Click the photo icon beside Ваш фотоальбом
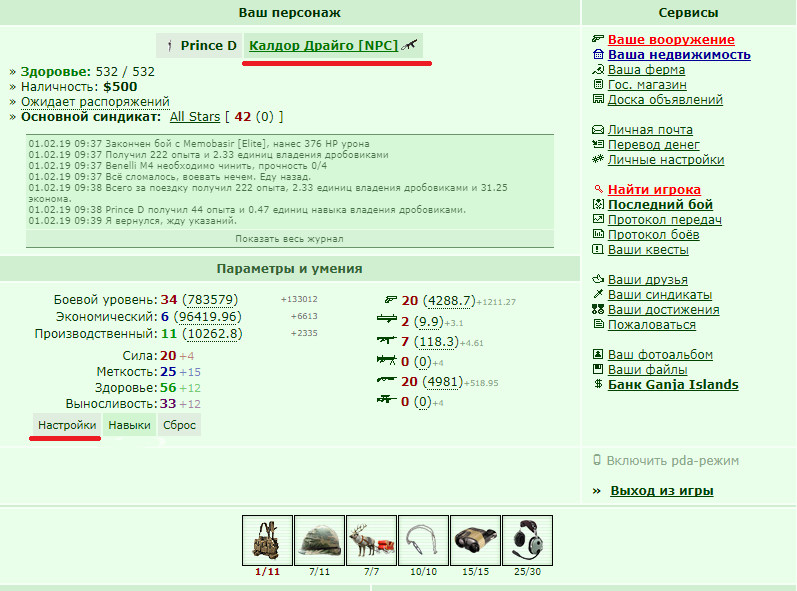This screenshot has height=591, width=797. (598, 354)
